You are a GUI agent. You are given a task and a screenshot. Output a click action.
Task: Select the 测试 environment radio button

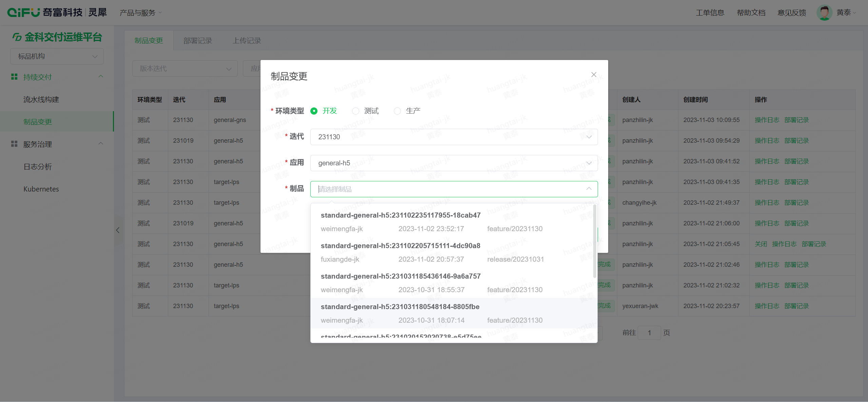point(355,111)
